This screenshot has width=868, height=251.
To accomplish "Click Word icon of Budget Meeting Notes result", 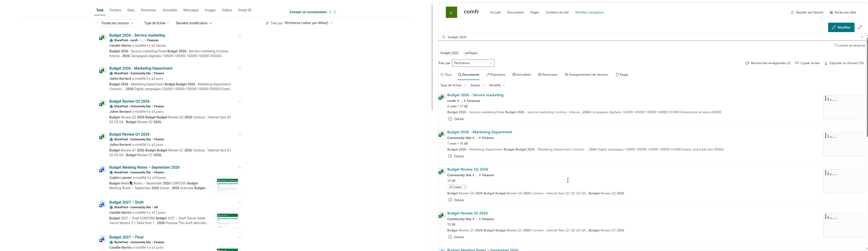I will tap(102, 169).
